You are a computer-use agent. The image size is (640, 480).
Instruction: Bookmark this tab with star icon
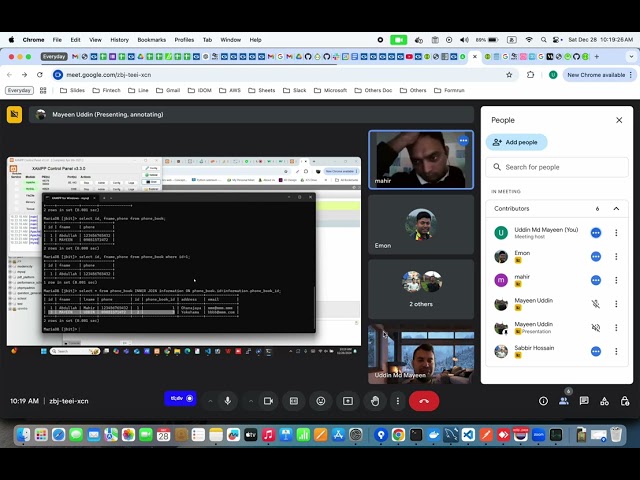[x=509, y=75]
